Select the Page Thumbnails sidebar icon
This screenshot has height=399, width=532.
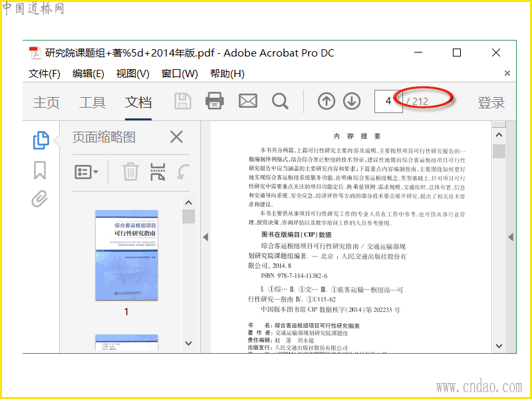[41, 140]
